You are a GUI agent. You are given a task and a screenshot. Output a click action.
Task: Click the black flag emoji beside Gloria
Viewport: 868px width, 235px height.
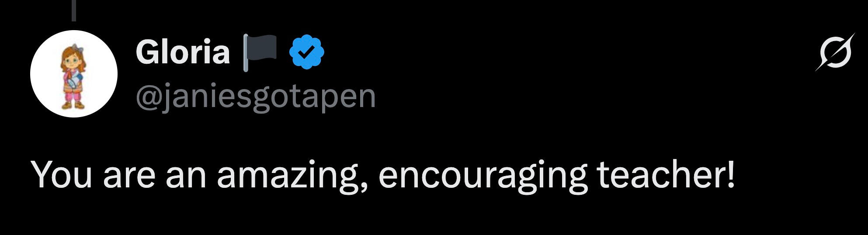tap(260, 52)
